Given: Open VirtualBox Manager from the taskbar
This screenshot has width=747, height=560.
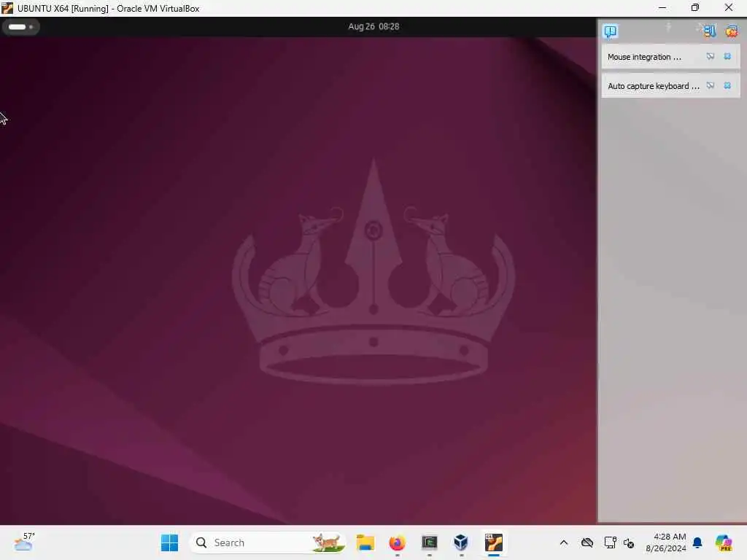Looking at the screenshot, I should point(461,542).
